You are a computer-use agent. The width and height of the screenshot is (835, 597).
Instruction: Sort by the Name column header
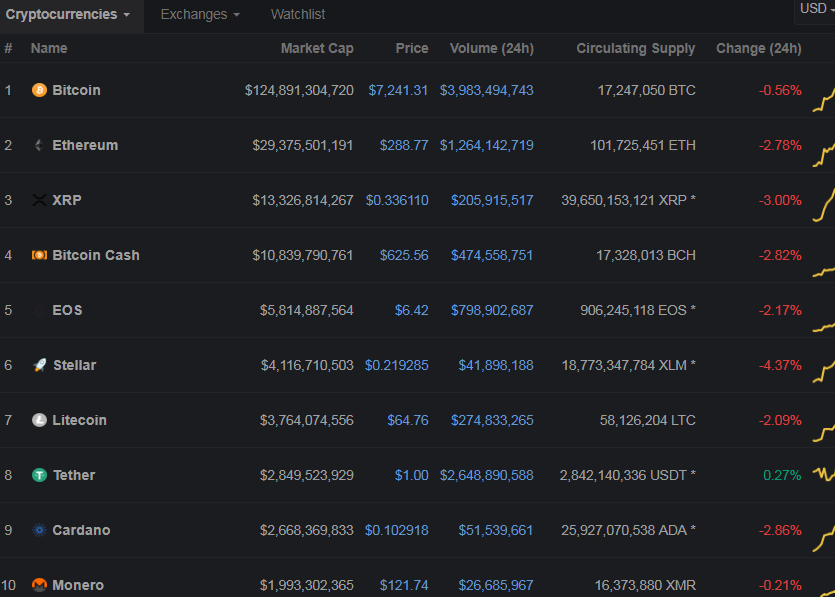point(49,48)
